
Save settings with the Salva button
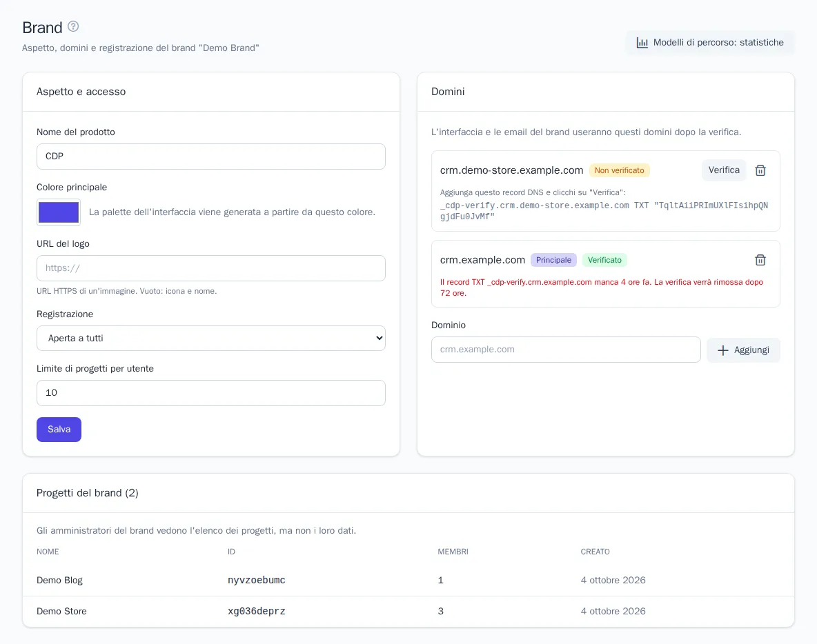(x=59, y=430)
